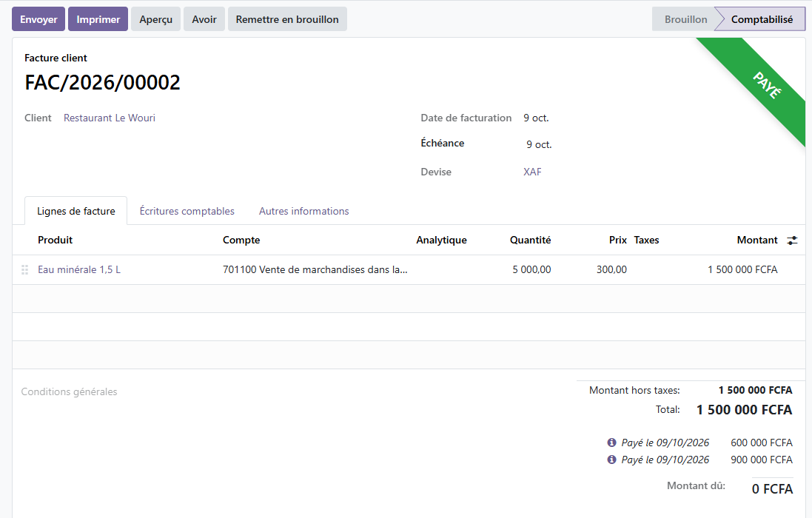
Task: Select the line amount 1 500 000 FCFA
Action: coord(742,269)
